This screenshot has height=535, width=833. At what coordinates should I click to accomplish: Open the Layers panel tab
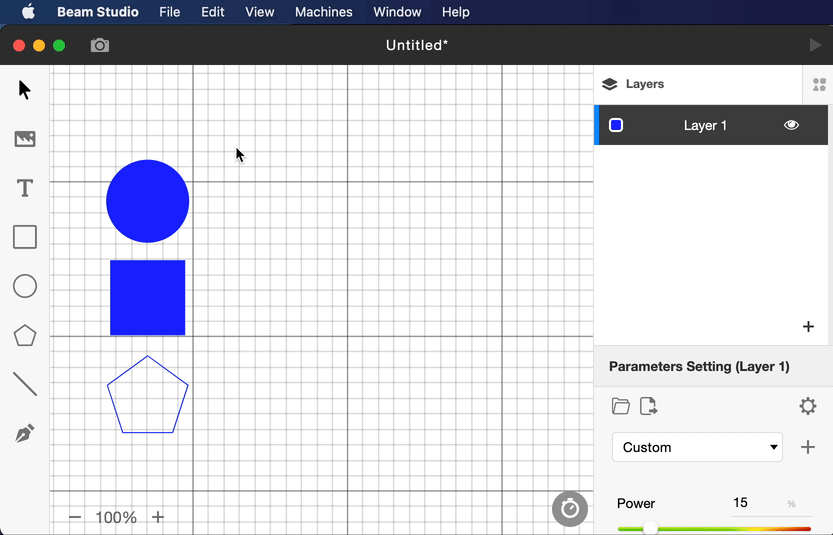click(x=633, y=84)
